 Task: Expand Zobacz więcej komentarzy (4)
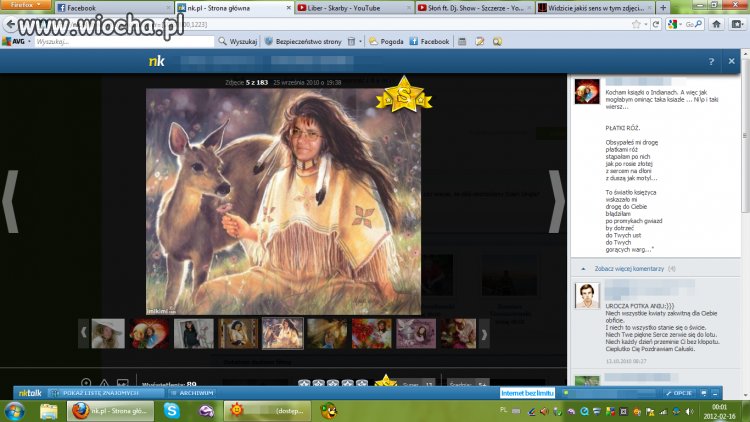628,269
